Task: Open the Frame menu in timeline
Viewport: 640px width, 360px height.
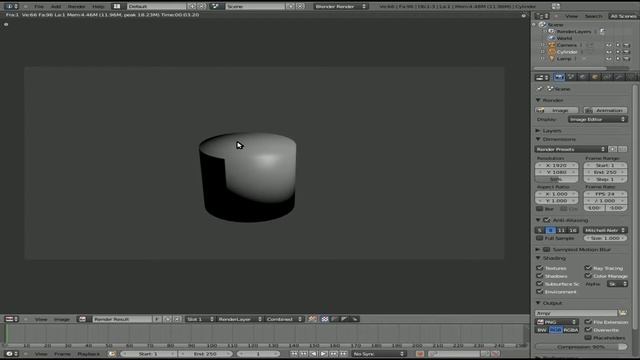Action: (62, 354)
